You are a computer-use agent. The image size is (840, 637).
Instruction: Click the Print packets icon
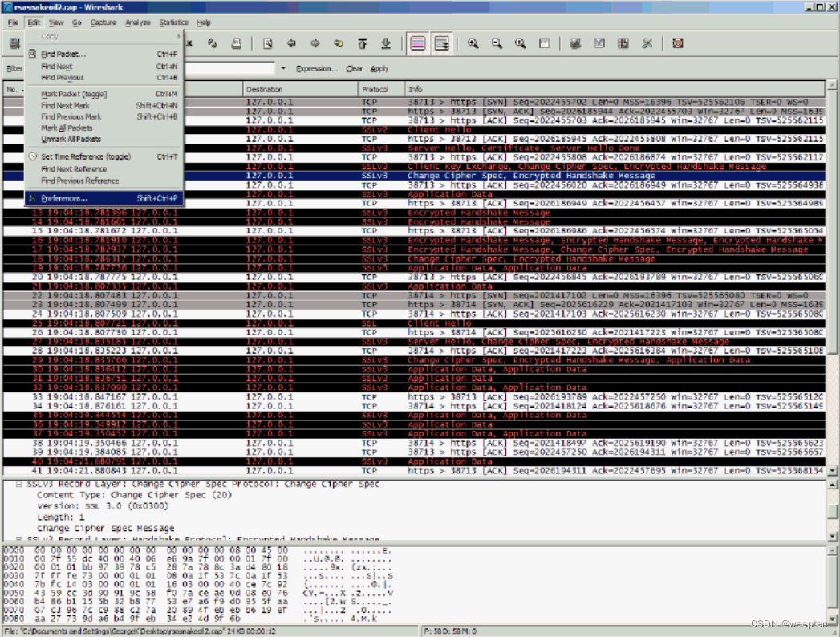(x=236, y=43)
